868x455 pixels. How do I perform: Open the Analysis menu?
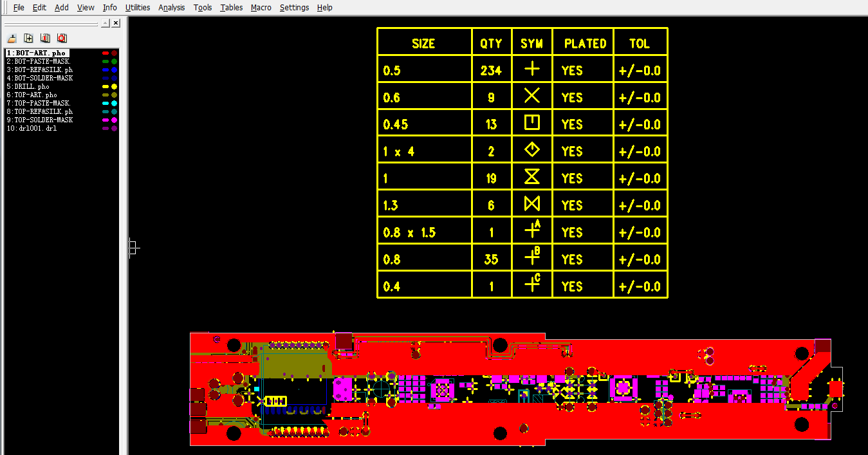(x=171, y=8)
